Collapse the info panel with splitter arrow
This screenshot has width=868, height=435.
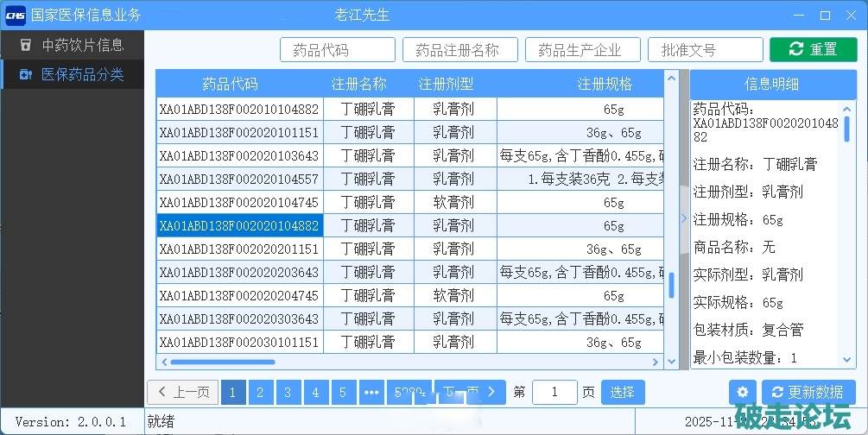684,218
